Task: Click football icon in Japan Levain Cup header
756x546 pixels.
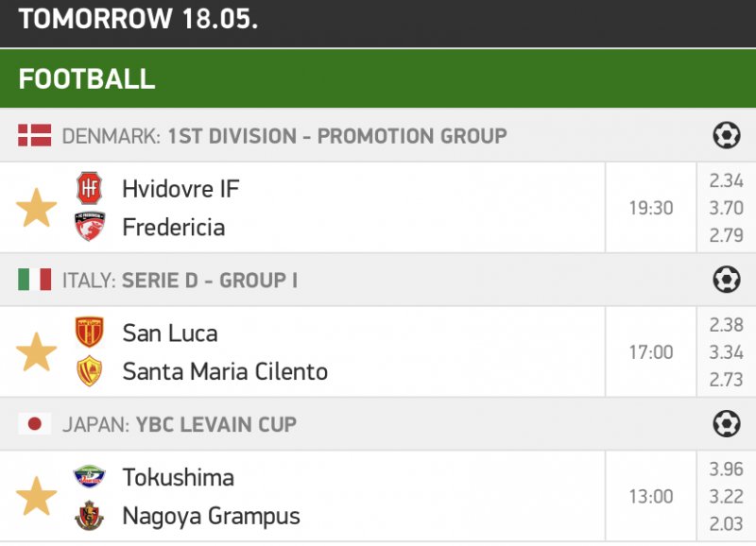Action: tap(726, 425)
